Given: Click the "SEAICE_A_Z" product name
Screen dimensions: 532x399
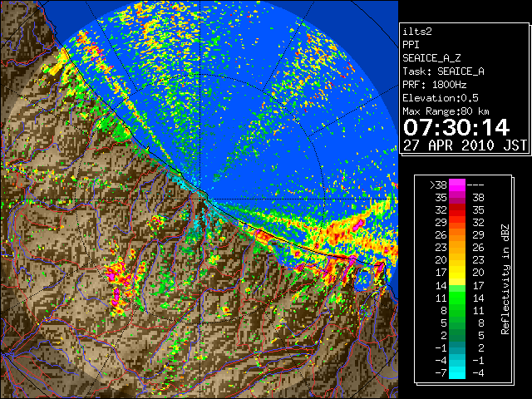Looking at the screenshot, I should (431, 58).
